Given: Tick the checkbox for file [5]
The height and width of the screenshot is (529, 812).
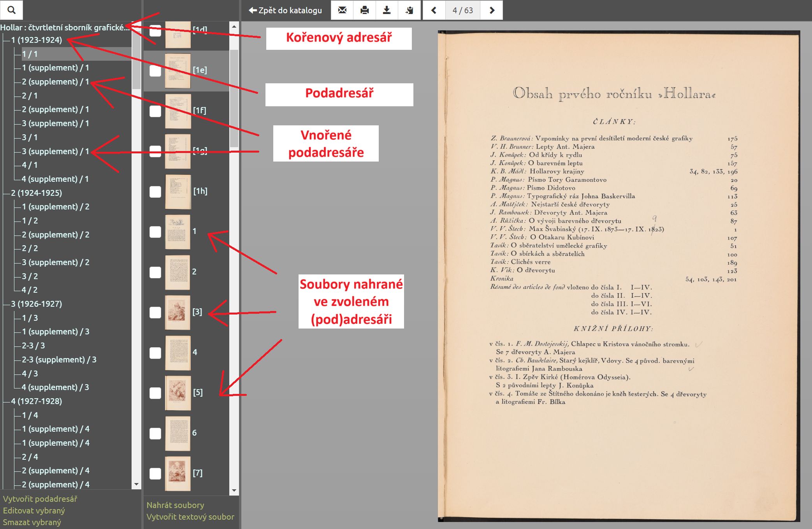Looking at the screenshot, I should (x=155, y=393).
